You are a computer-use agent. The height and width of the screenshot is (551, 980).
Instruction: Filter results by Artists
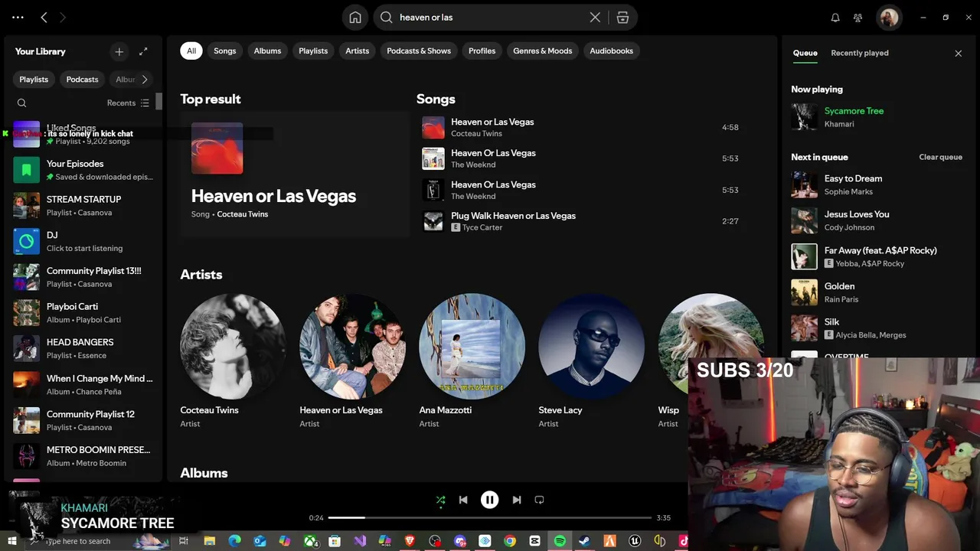tap(357, 51)
